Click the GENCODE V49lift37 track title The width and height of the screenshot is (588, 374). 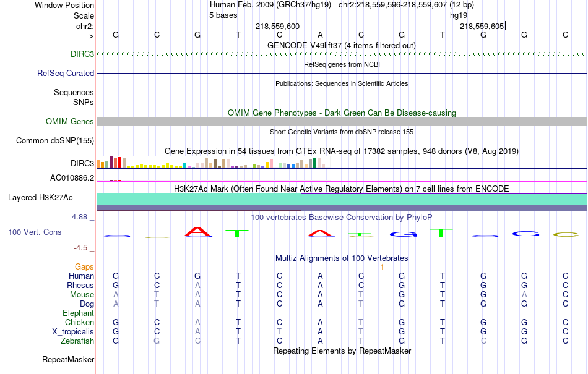342,45
